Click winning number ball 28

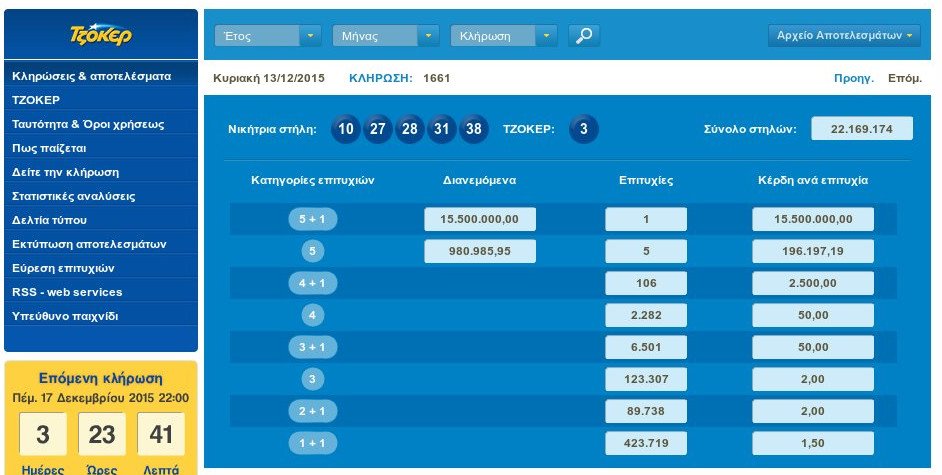coord(410,129)
